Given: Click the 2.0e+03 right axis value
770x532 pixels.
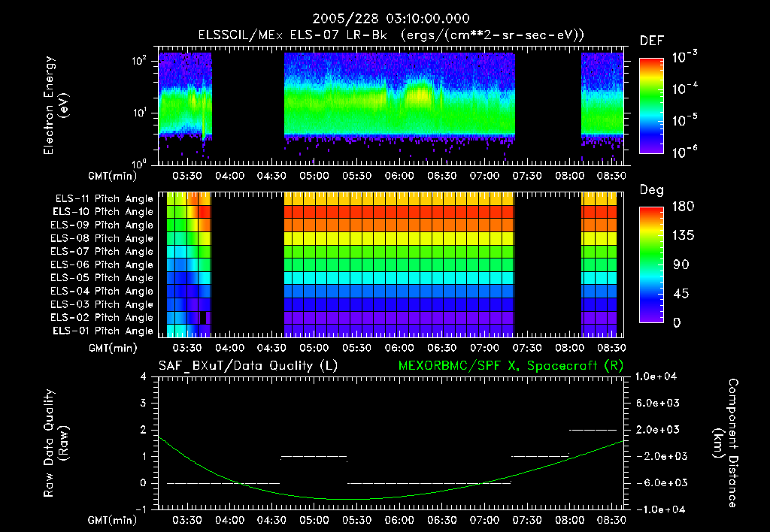Looking at the screenshot, I should (x=658, y=429).
